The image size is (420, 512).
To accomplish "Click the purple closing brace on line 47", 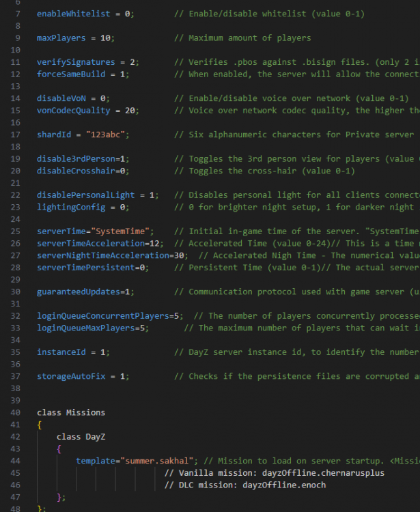I will tap(59, 497).
